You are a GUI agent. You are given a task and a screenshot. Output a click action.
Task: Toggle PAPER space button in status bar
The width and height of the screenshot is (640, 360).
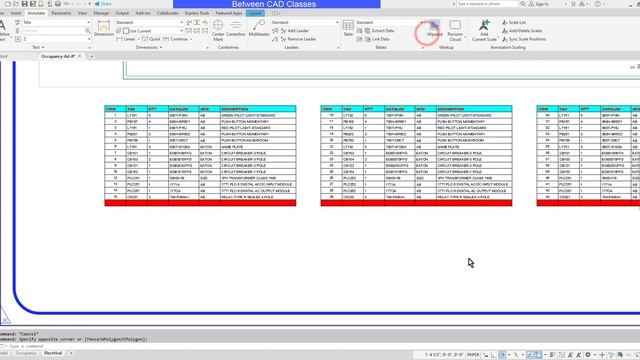pos(473,355)
